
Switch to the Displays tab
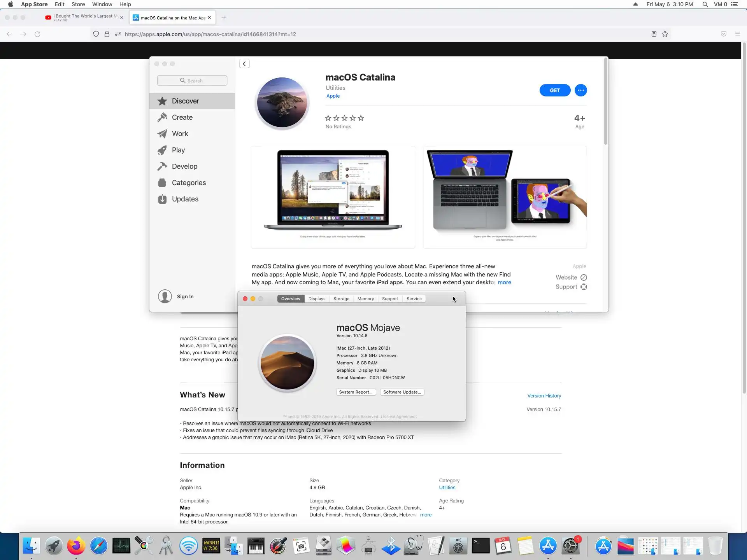coord(317,299)
